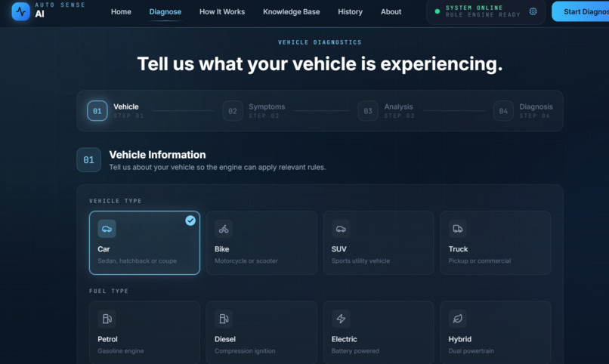Viewport: 609px width, 364px height.
Task: Click the main 'Tell us what your vehicle' headline
Action: 320,64
